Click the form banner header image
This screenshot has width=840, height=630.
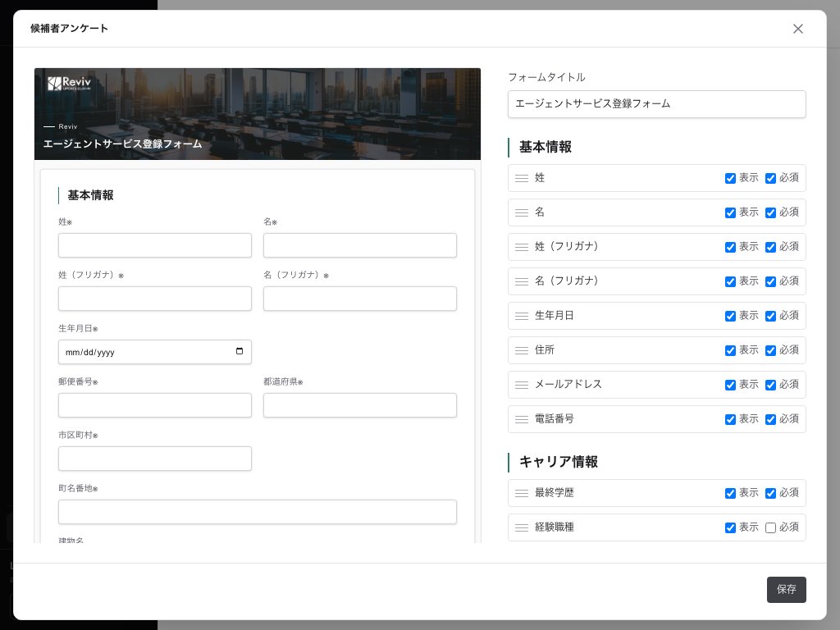257,114
